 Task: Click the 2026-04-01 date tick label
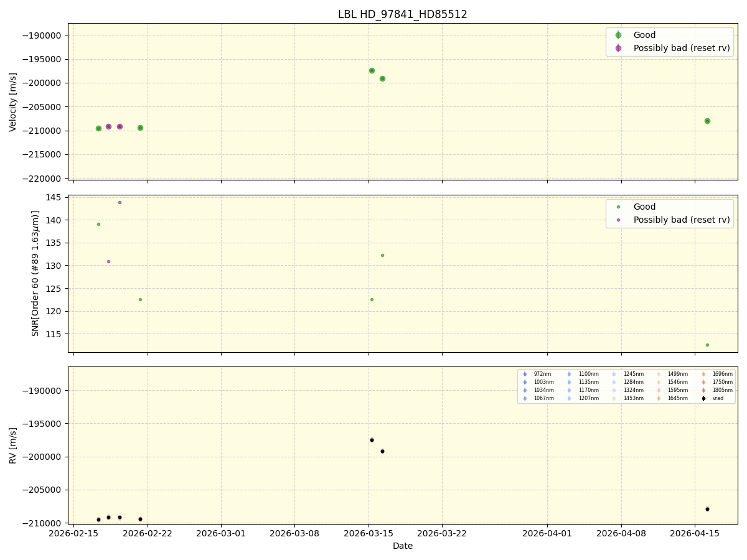click(x=547, y=533)
